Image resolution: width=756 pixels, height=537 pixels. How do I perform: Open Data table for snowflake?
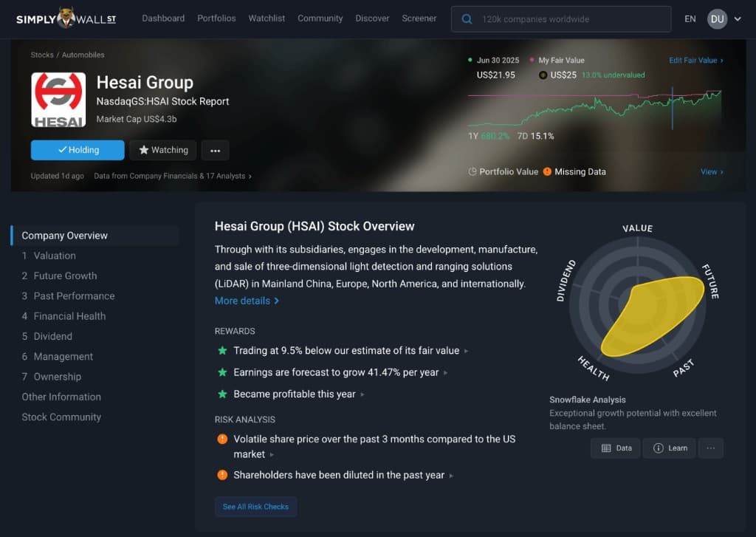(616, 448)
